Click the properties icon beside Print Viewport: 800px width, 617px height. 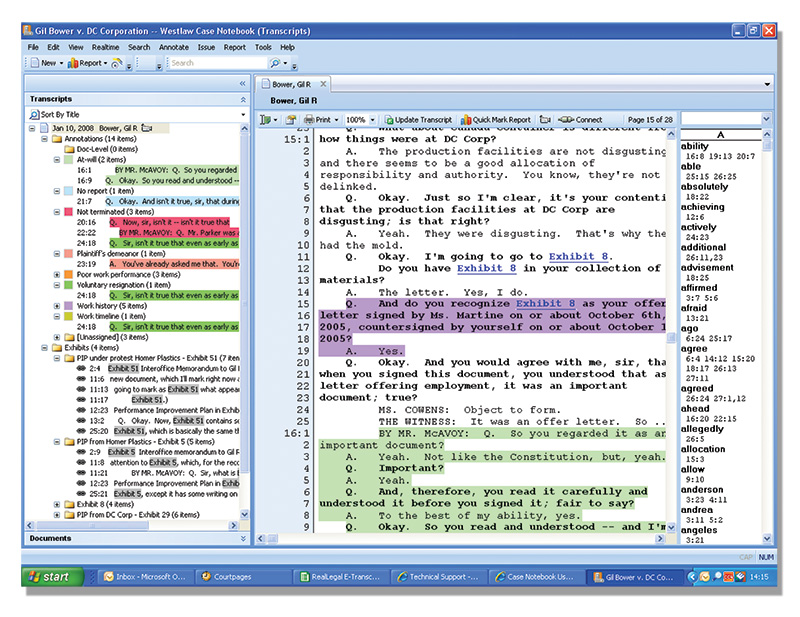click(x=290, y=120)
